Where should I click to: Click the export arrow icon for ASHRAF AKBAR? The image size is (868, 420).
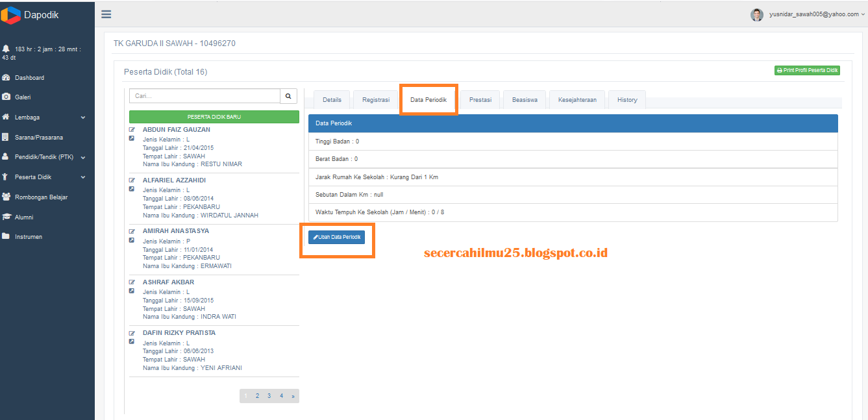[132, 291]
